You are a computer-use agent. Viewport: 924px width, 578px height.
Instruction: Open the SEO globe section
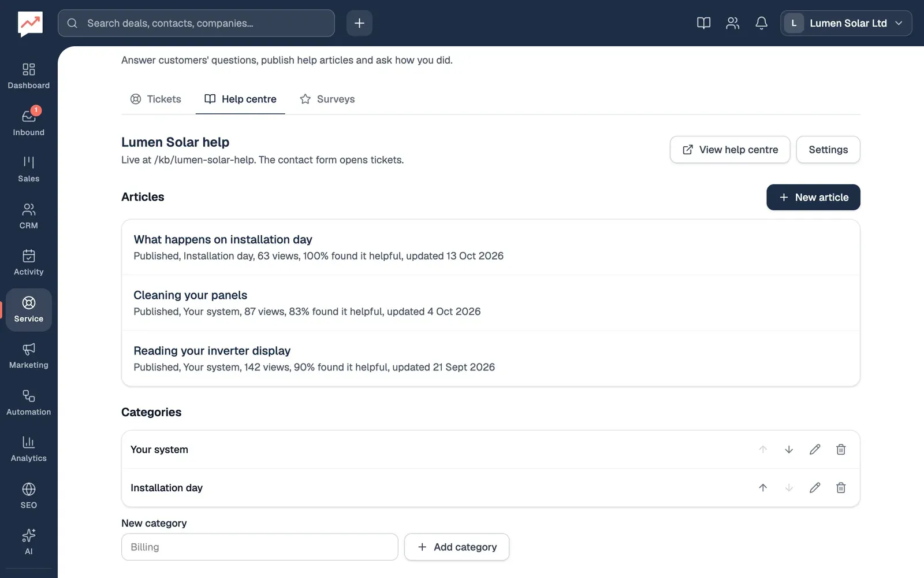click(x=28, y=496)
